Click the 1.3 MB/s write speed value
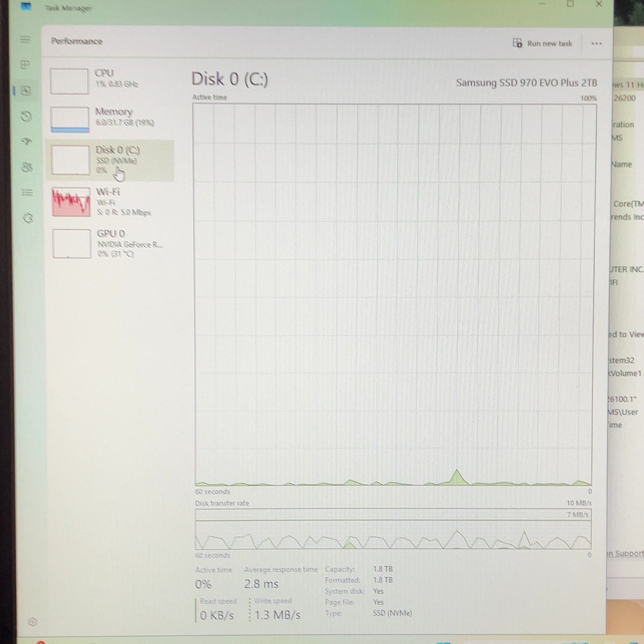 pyautogui.click(x=277, y=615)
